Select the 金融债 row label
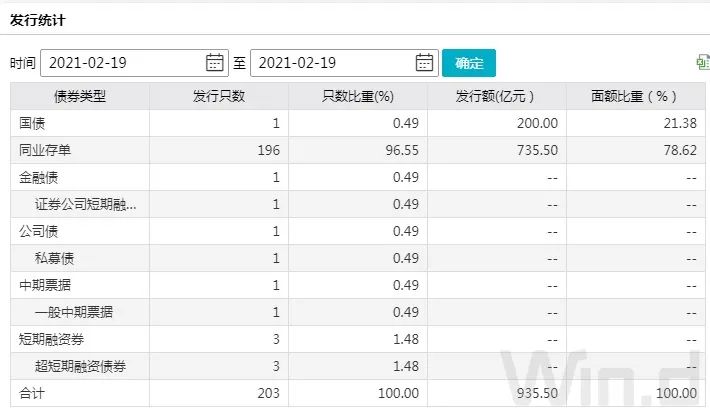The image size is (710, 416). (38, 177)
